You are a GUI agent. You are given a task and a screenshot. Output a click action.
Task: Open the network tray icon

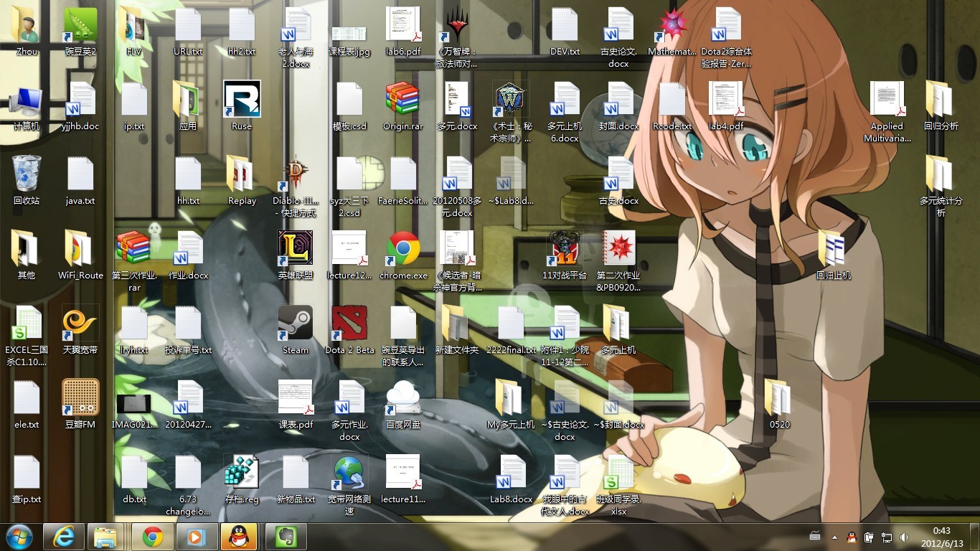click(887, 537)
